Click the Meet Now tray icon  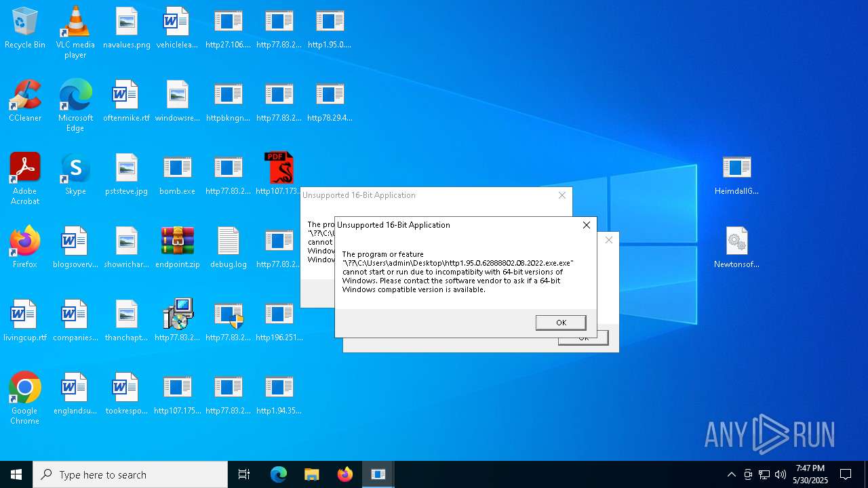click(748, 474)
